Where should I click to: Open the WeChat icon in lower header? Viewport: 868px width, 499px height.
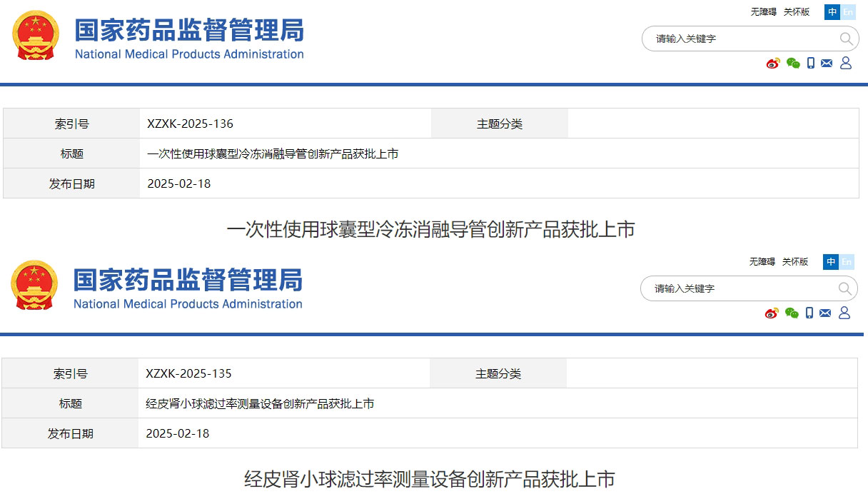click(792, 313)
